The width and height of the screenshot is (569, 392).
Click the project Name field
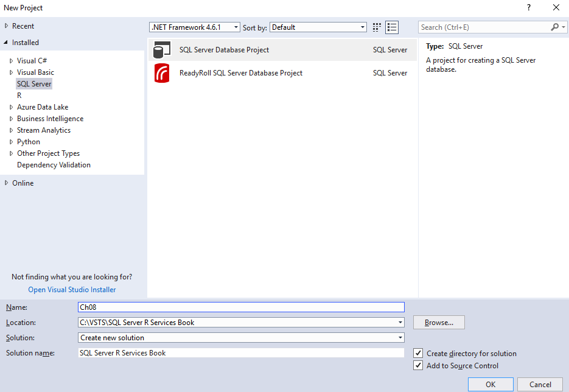[x=241, y=307]
